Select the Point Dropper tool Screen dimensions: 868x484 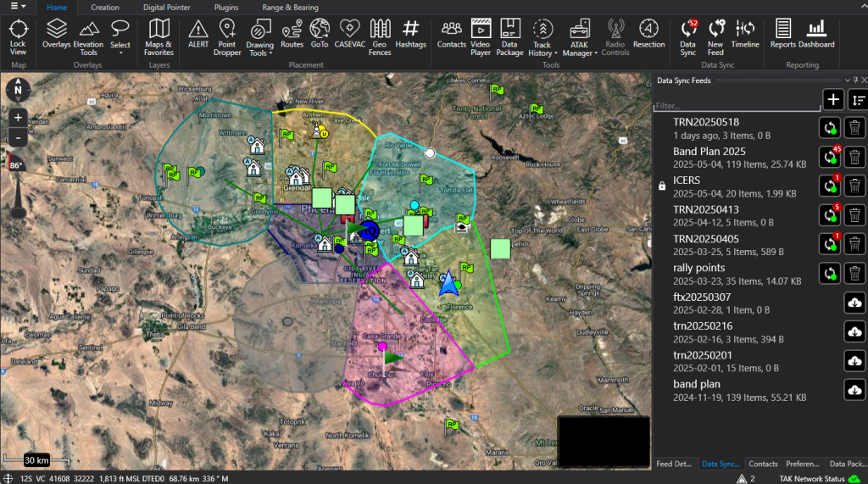[x=227, y=38]
